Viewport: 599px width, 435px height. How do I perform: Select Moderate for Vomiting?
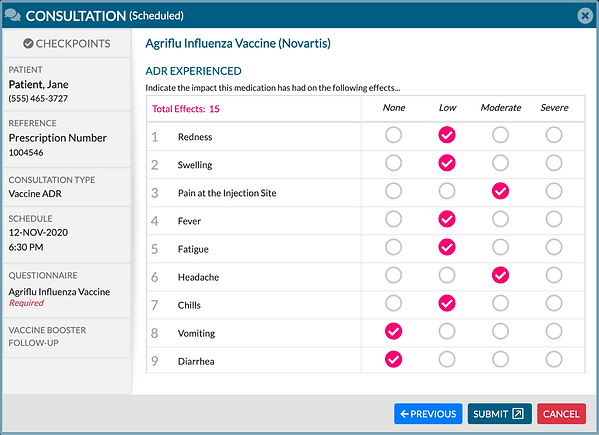(x=500, y=331)
